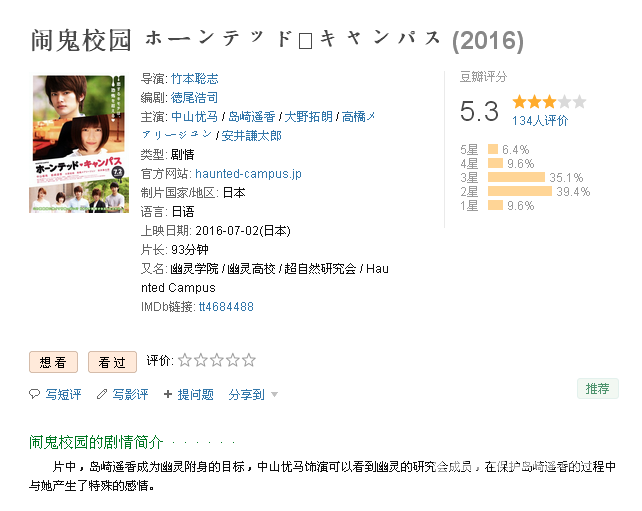Image resolution: width=642 pixels, height=511 pixels.
Task: Open IMDb link tt4684488
Action: pos(226,307)
